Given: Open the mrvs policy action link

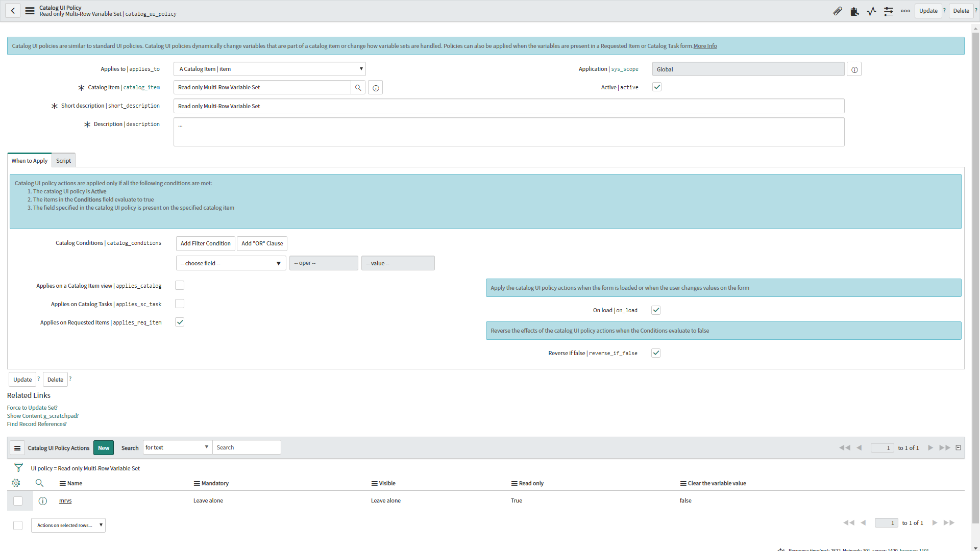Looking at the screenshot, I should (x=65, y=501).
